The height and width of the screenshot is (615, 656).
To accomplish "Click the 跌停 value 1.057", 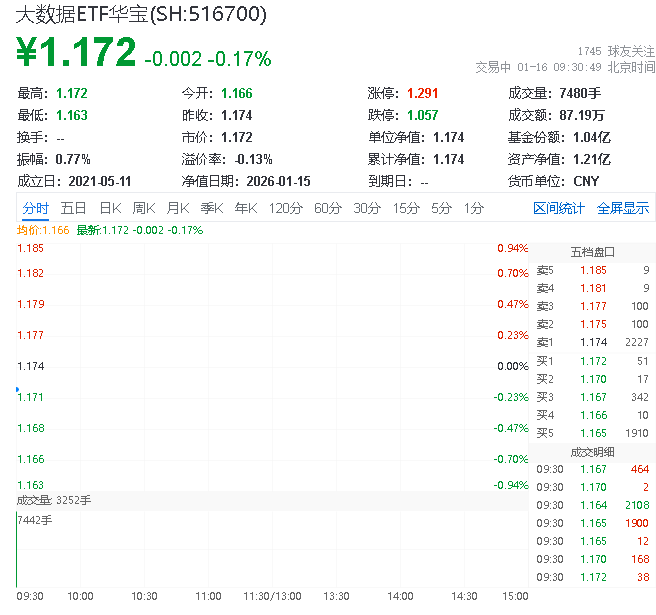I will point(423,115).
